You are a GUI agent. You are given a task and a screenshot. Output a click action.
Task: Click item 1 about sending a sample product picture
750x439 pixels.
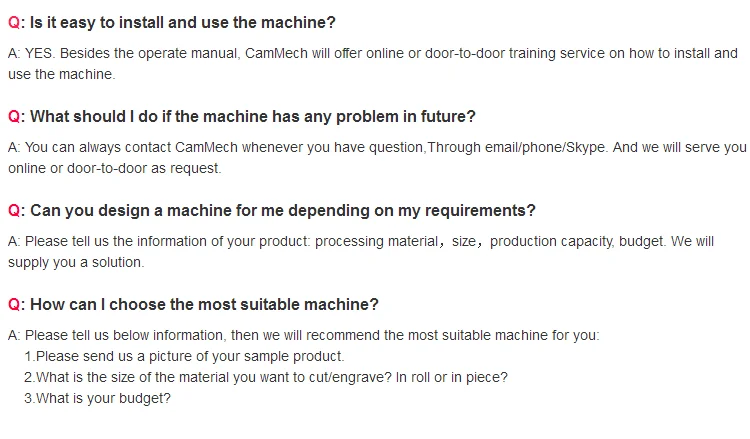(184, 356)
